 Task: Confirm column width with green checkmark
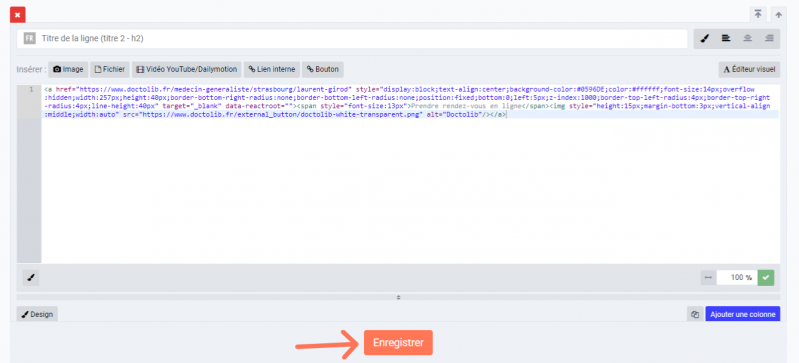(766, 278)
